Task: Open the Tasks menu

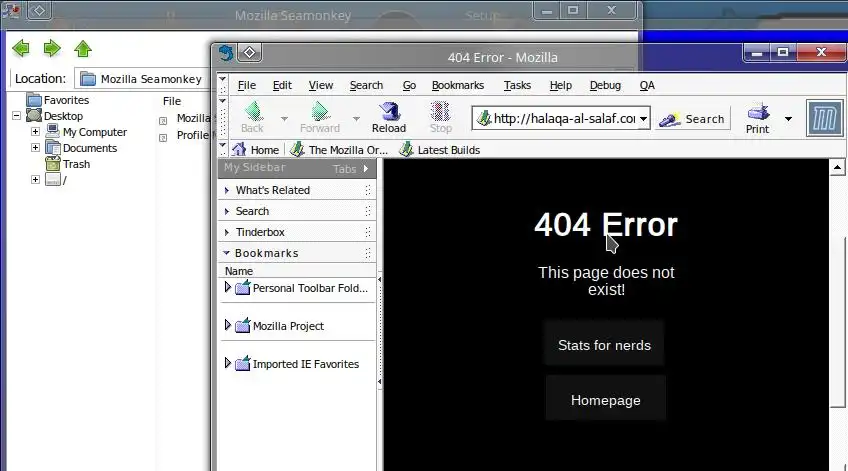Action: coord(517,85)
